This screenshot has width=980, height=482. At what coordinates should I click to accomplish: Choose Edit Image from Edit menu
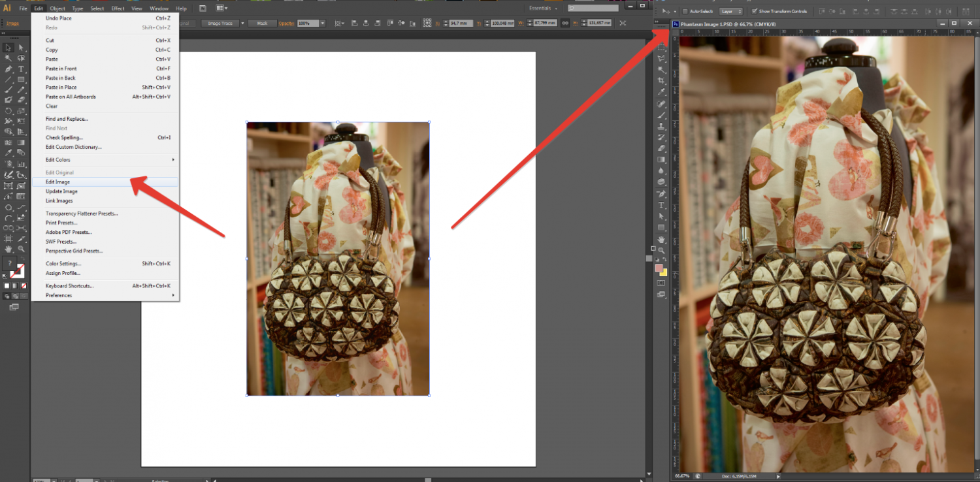coord(57,182)
